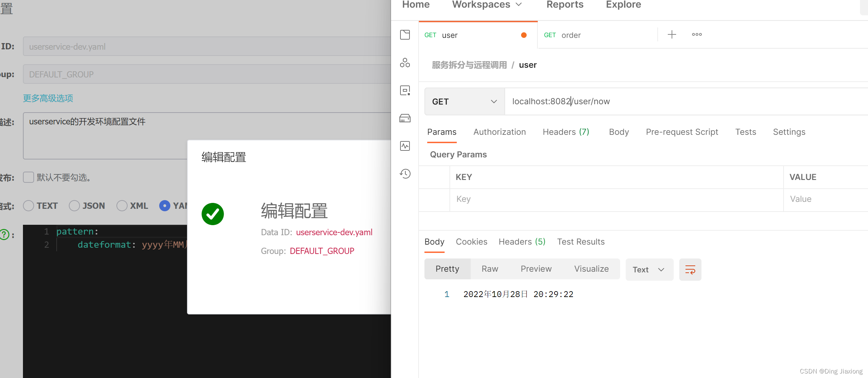Open the GET method dropdown
The image size is (868, 378).
coord(464,101)
